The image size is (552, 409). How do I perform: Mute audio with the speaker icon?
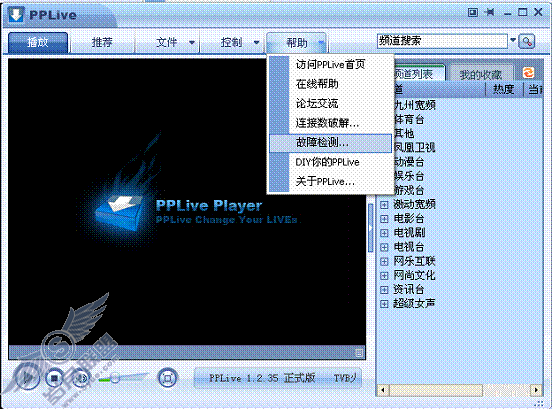[81, 378]
